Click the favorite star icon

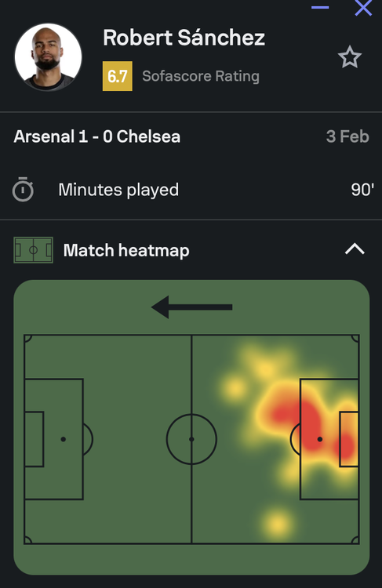(349, 57)
